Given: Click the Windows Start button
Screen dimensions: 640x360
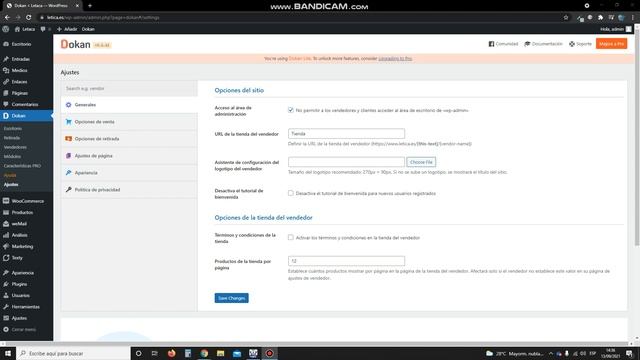Looking at the screenshot, I should point(8,353).
